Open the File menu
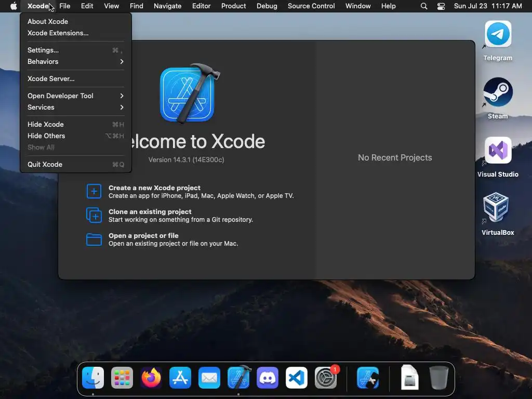This screenshot has width=532, height=399. pos(64,6)
